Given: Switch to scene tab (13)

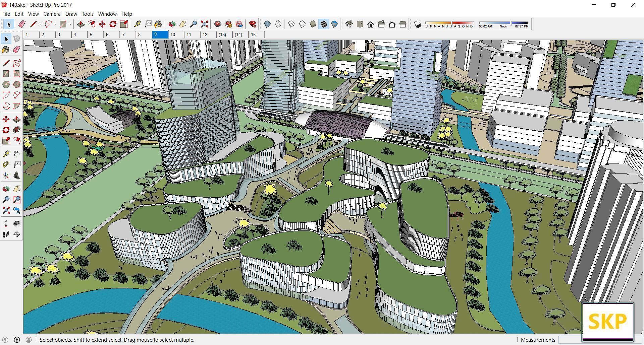Looking at the screenshot, I should point(224,34).
